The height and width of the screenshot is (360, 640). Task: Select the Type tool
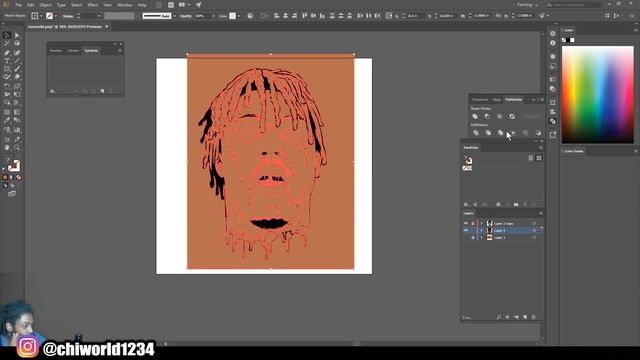pos(7,61)
